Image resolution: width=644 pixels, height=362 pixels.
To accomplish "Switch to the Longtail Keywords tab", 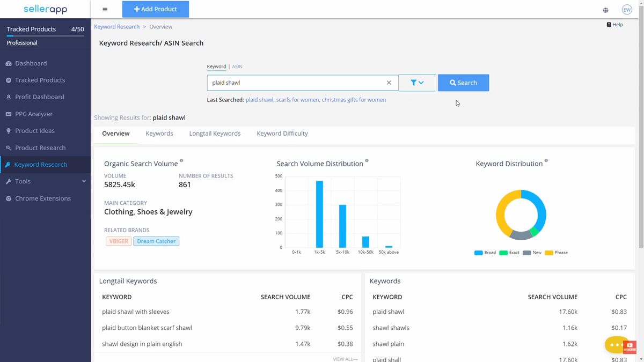I will click(x=215, y=134).
